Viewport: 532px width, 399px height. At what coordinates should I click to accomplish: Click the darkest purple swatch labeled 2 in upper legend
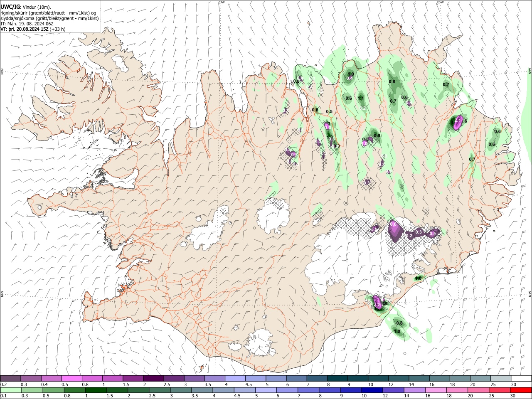pos(153,378)
